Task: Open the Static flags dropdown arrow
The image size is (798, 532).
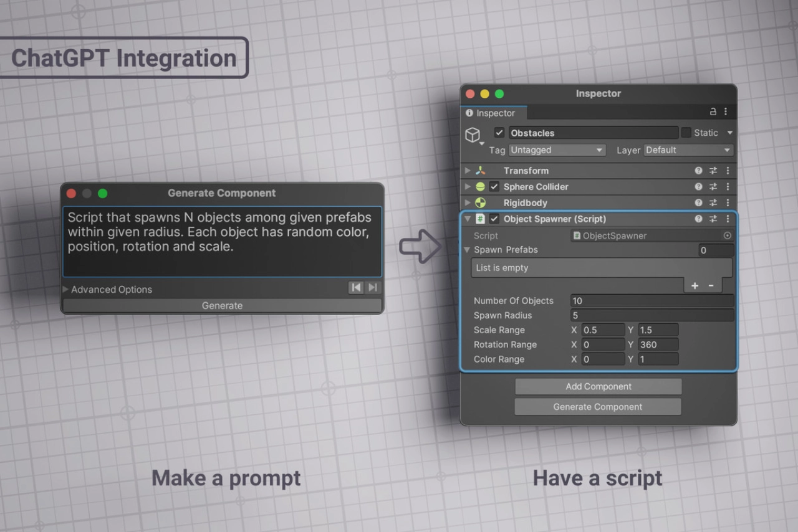Action: pos(729,133)
